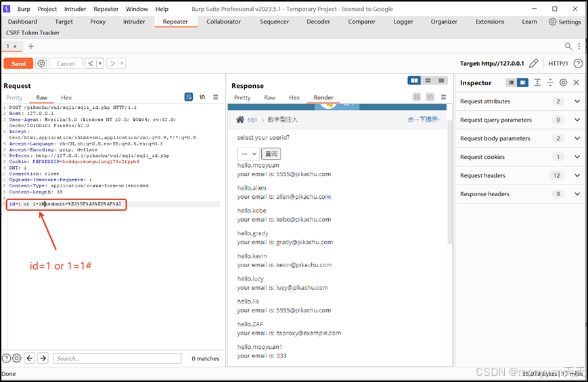
Task: Open Repeater send settings gear
Action: (x=41, y=64)
